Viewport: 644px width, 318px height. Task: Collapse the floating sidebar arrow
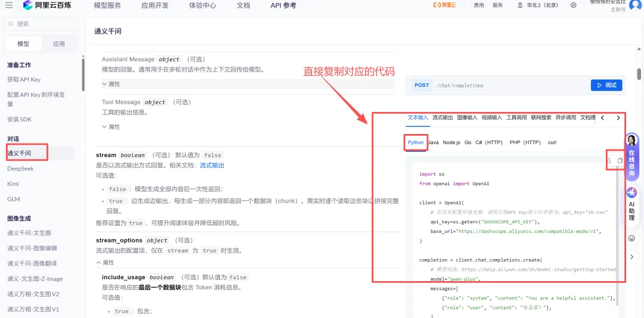pyautogui.click(x=631, y=257)
